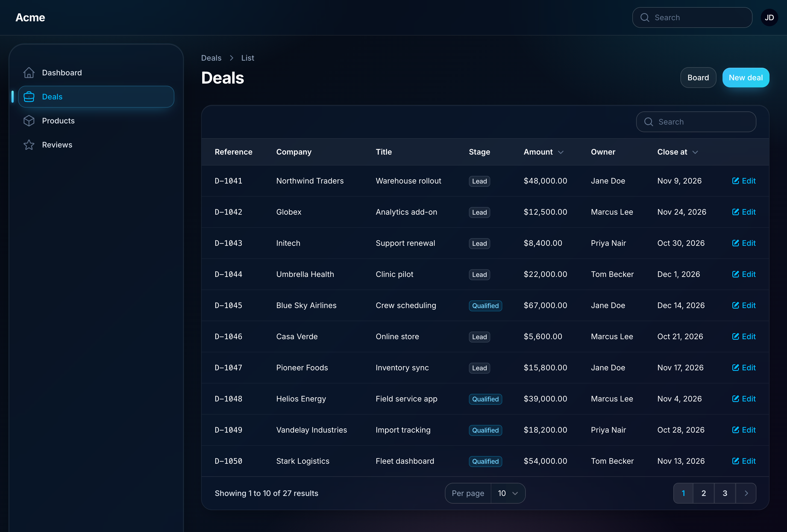Click the D-1047 reference cell
Screen dimensions: 787x532
tap(228, 368)
